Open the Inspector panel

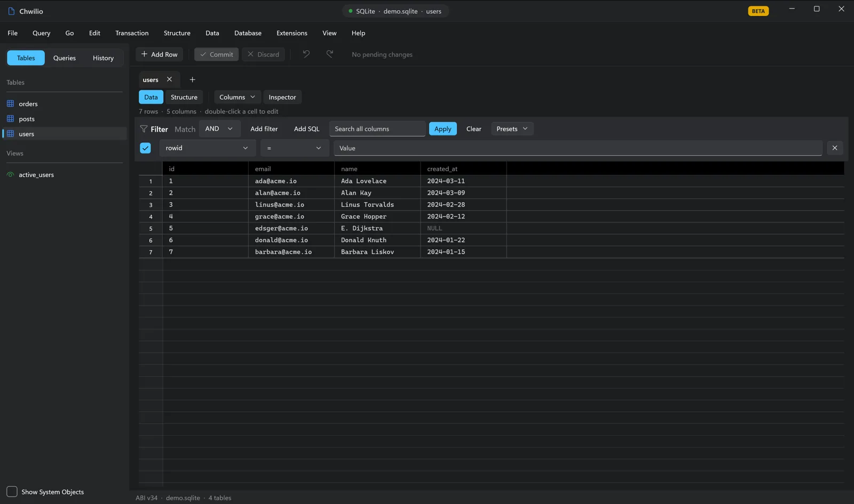tap(282, 97)
